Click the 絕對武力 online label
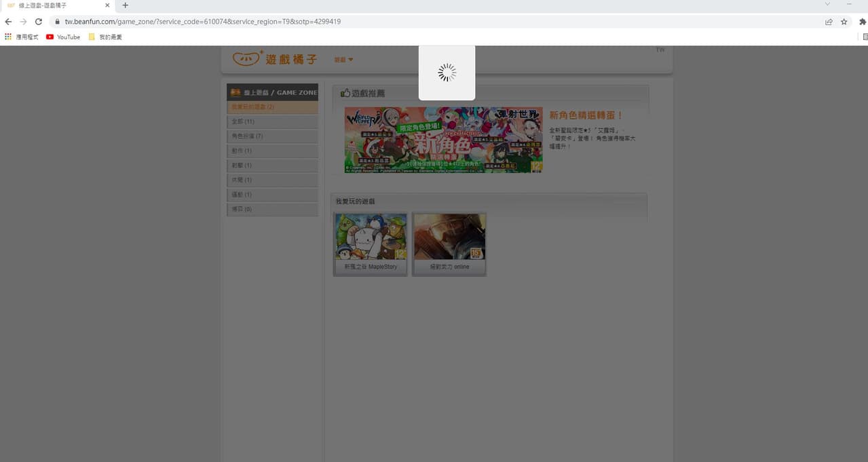 449,267
